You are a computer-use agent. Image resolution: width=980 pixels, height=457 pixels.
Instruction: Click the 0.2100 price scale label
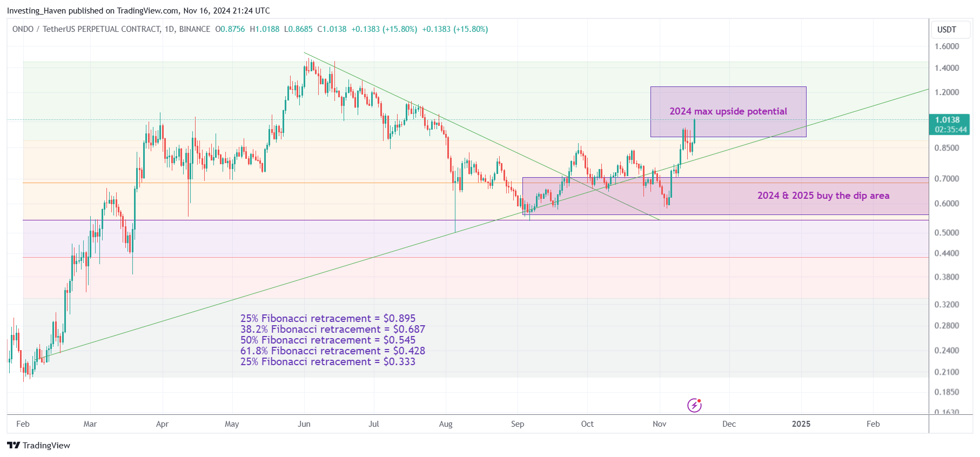point(947,372)
